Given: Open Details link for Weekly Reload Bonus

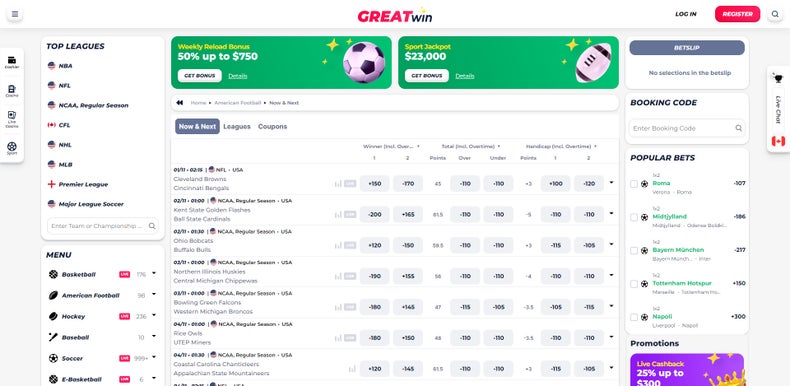Looking at the screenshot, I should point(238,76).
